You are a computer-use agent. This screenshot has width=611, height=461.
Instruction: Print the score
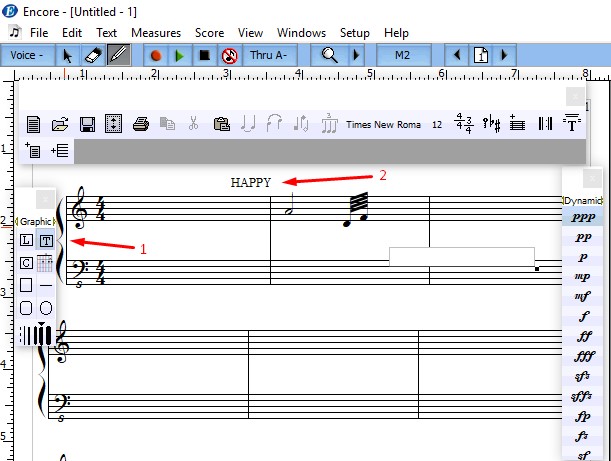pos(141,125)
